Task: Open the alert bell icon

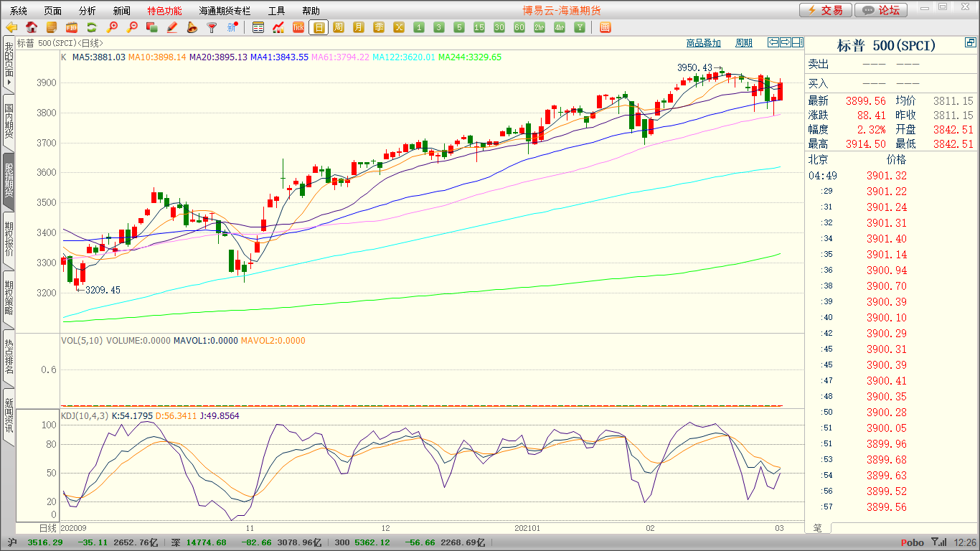Action: pyautogui.click(x=192, y=28)
